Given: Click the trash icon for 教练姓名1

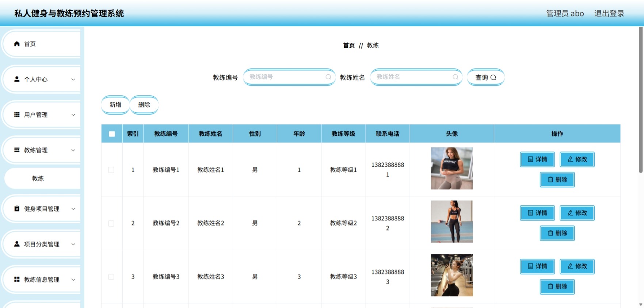Looking at the screenshot, I should pyautogui.click(x=550, y=180).
